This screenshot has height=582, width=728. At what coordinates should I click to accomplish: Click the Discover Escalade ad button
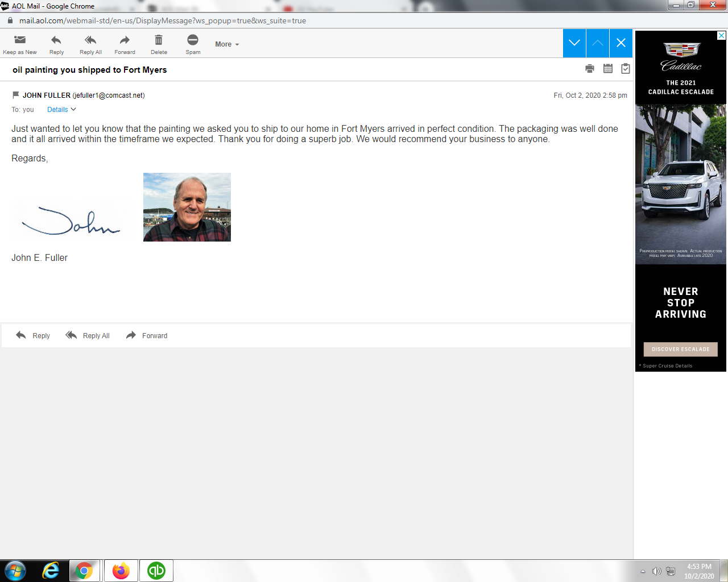point(680,349)
